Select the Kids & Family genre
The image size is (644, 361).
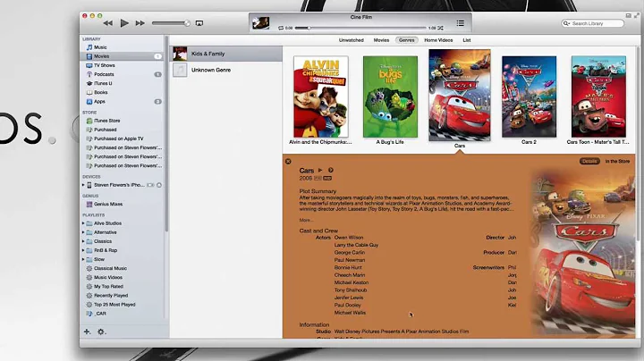point(226,54)
